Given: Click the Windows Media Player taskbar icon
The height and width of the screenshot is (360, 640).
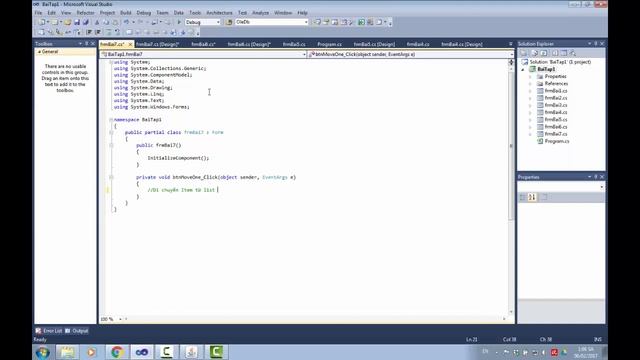Looking at the screenshot, I should pos(92,352).
